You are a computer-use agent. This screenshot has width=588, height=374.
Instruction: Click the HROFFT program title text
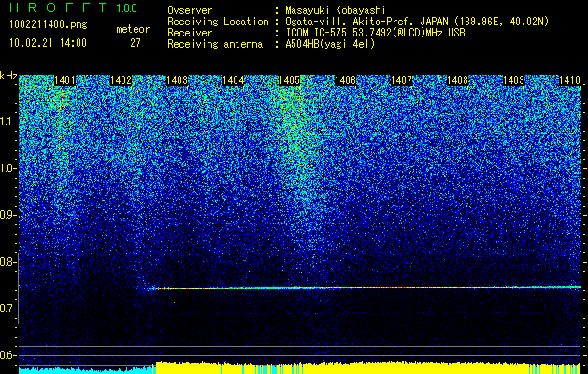[x=58, y=7]
